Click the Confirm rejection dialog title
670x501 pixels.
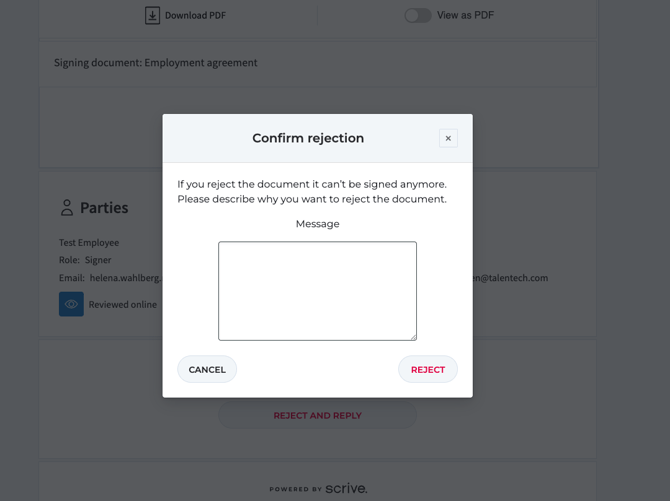pos(308,138)
